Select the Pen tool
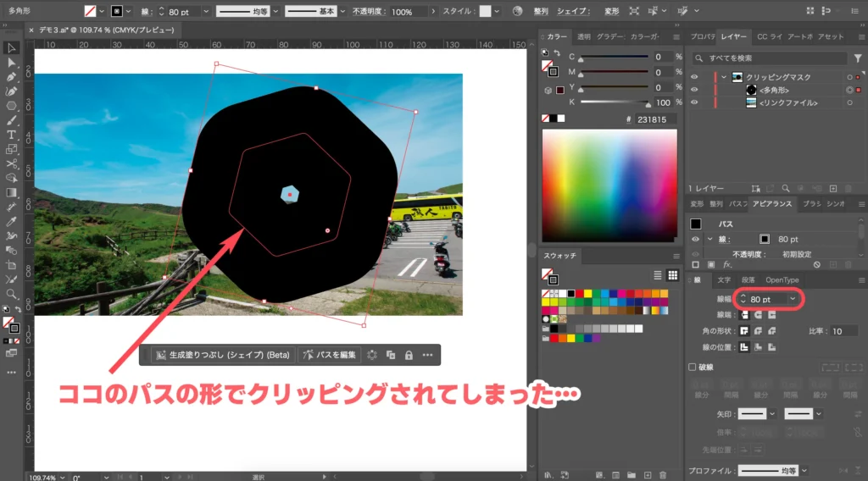Viewport: 868px width, 481px height. pos(11,77)
